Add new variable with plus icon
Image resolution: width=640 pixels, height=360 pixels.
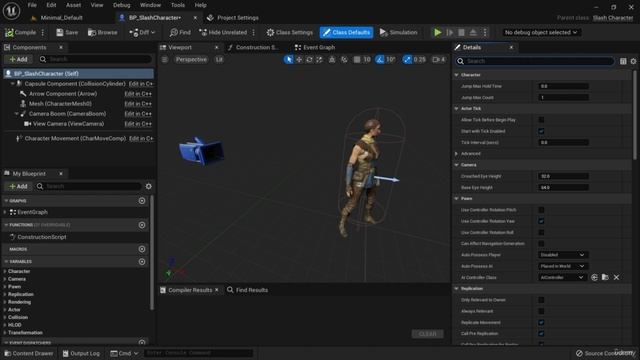click(x=142, y=262)
